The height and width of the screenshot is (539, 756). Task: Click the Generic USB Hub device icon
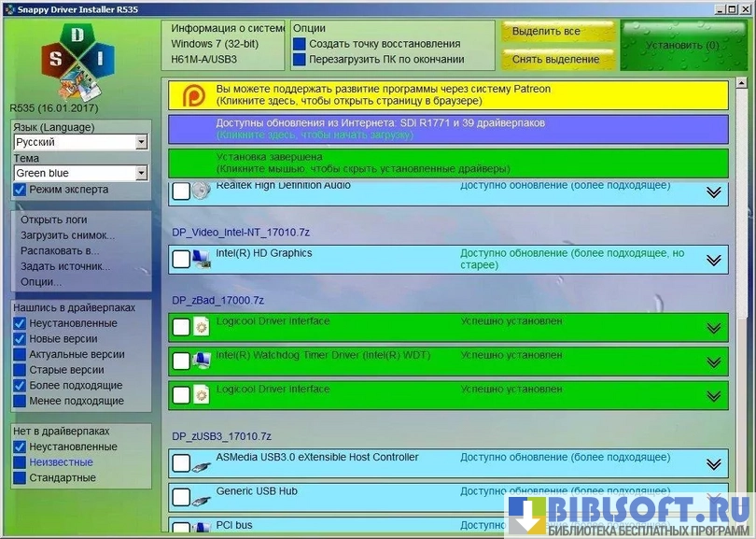click(202, 497)
